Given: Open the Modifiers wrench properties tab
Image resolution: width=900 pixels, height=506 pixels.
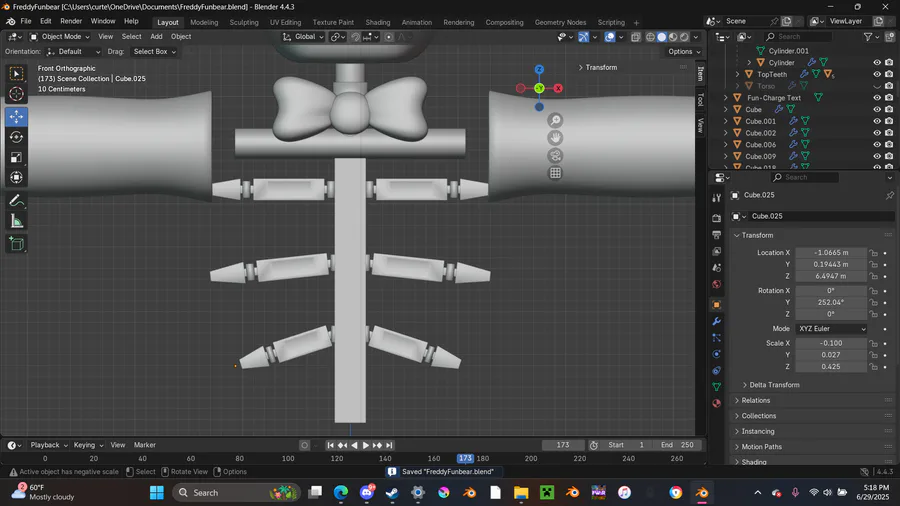Looking at the screenshot, I should 716,321.
